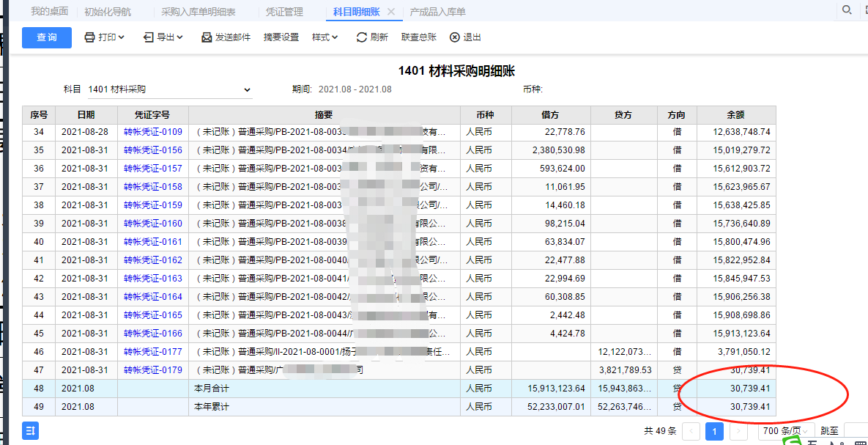Select the 本年累计 summary row

point(398,407)
